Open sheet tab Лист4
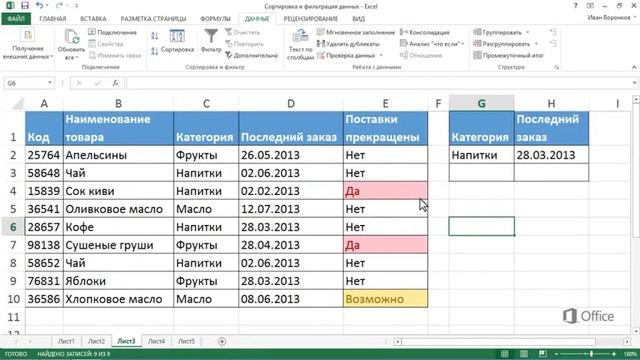640x360 pixels. 156,341
